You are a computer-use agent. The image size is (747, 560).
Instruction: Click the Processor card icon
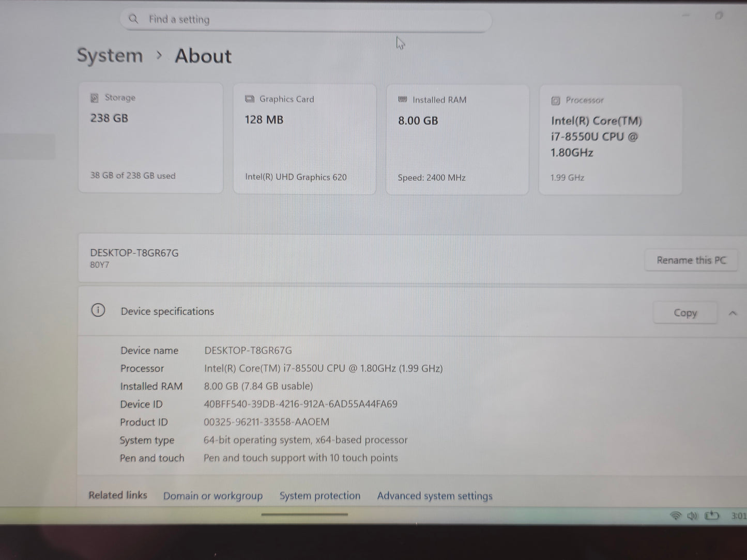tap(556, 100)
